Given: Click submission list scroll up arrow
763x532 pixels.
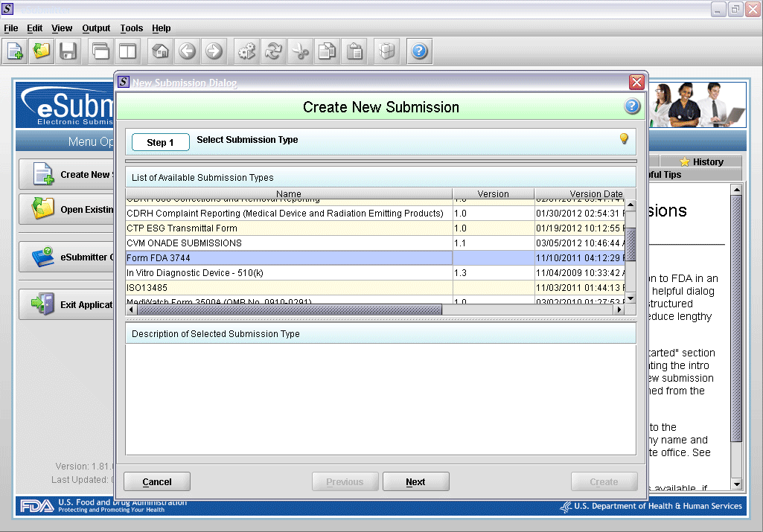Looking at the screenshot, I should pyautogui.click(x=630, y=205).
